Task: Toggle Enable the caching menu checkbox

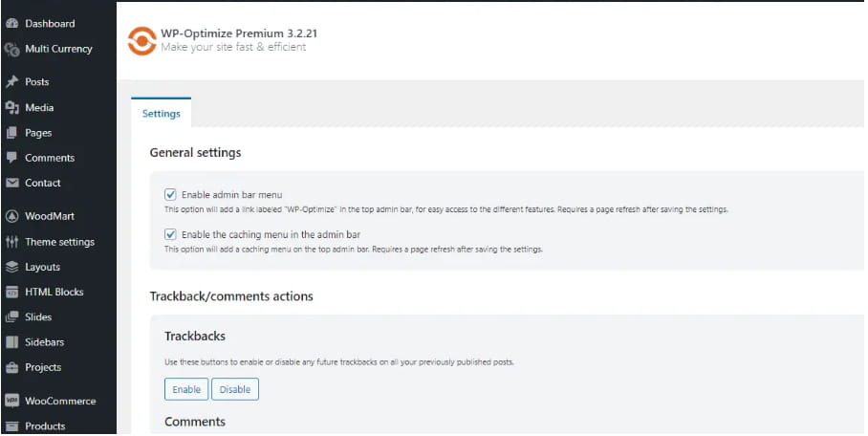Action: pos(171,233)
